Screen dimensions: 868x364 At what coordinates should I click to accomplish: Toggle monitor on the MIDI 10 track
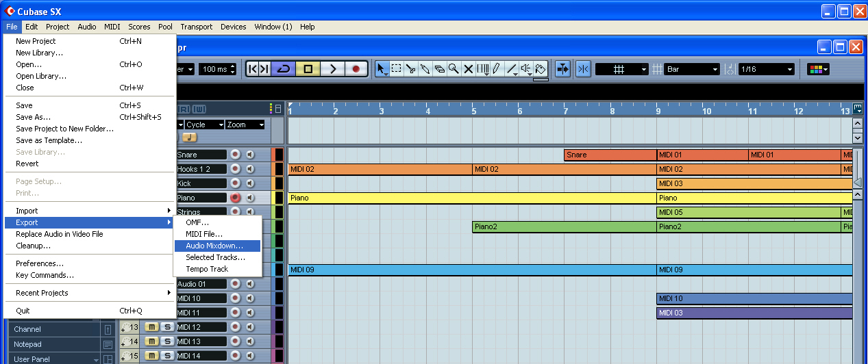249,298
